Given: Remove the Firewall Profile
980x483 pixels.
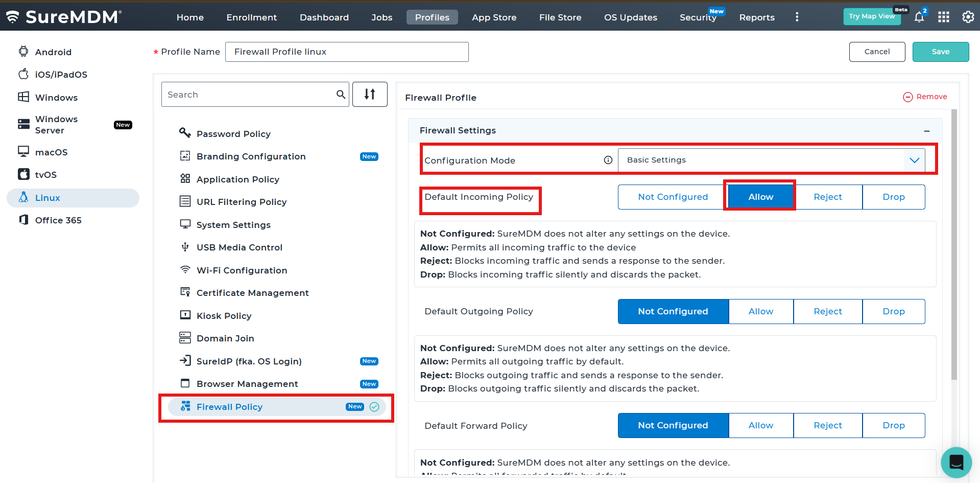Looking at the screenshot, I should [x=925, y=97].
